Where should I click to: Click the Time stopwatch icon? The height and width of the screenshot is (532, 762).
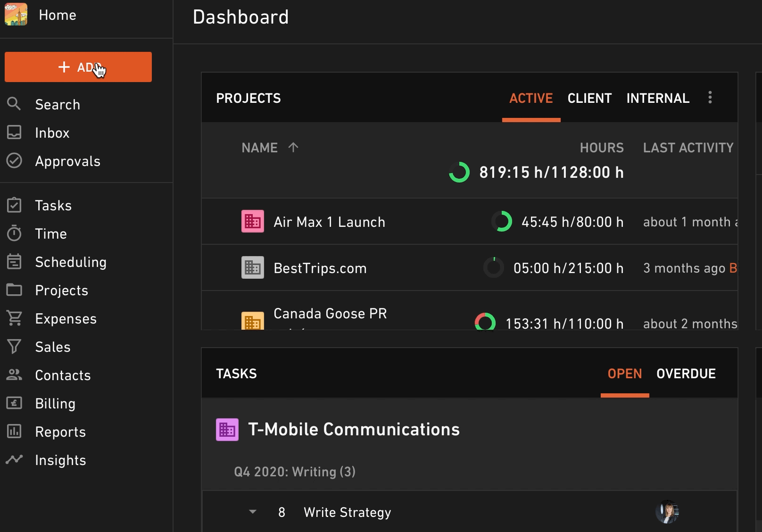pos(14,233)
